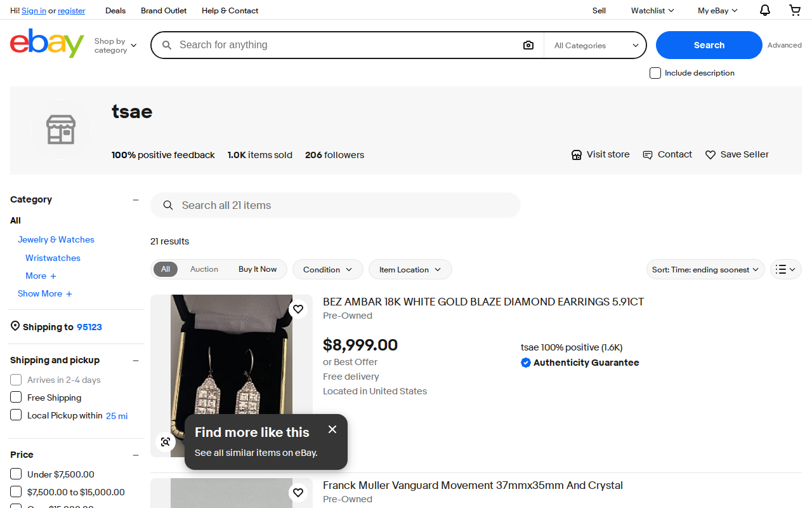This screenshot has width=812, height=508.
Task: Click the similar-items image search icon on earrings
Action: pyautogui.click(x=166, y=442)
